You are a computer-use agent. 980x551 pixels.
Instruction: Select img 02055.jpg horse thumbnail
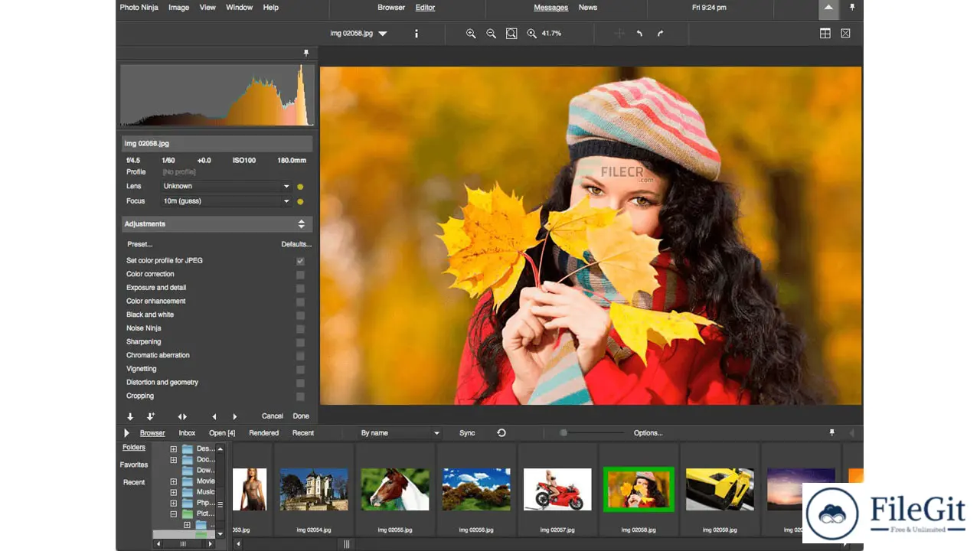(395, 490)
